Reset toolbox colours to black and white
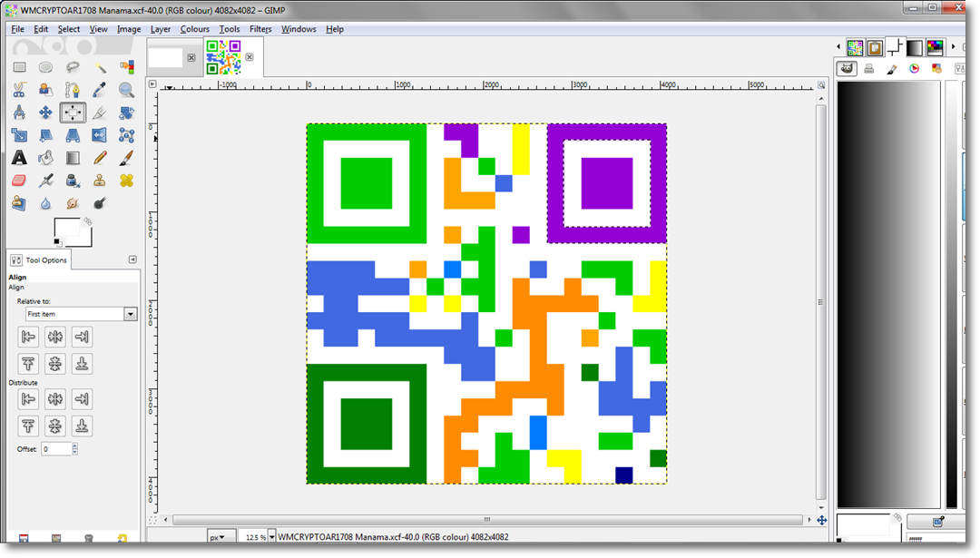Image resolution: width=980 pixels, height=558 pixels. click(57, 242)
